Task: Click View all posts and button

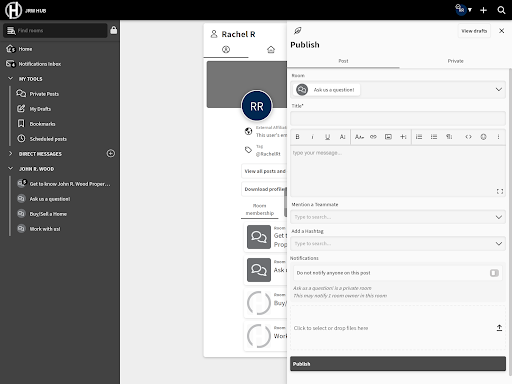Action: pyautogui.click(x=264, y=171)
